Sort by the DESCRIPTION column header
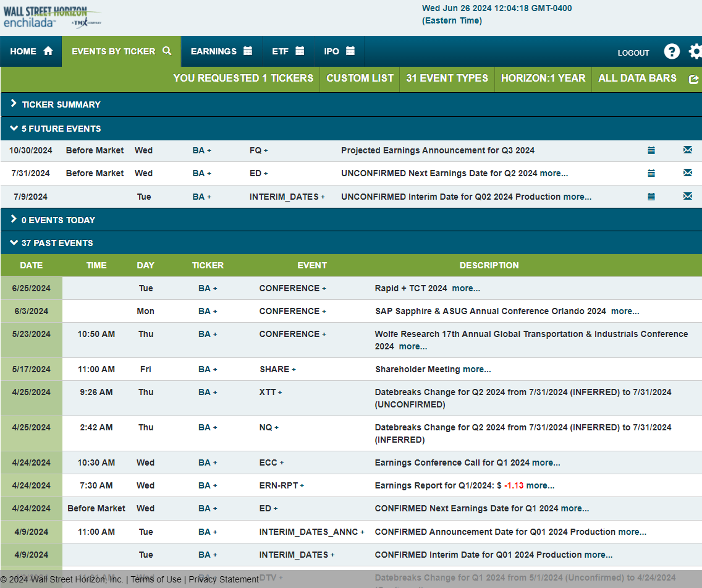 tap(489, 266)
